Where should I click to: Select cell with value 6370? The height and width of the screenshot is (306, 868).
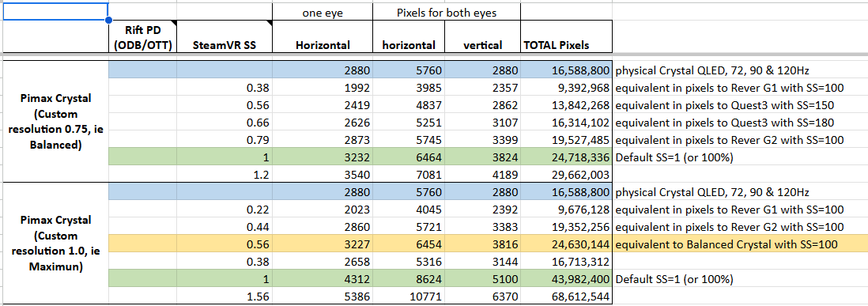483,296
